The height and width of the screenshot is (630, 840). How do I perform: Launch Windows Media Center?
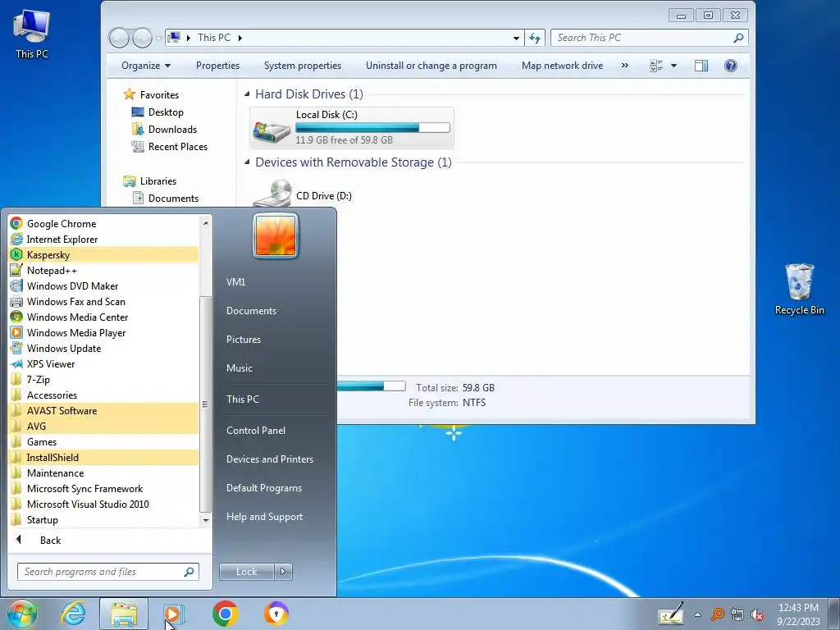pos(104,317)
